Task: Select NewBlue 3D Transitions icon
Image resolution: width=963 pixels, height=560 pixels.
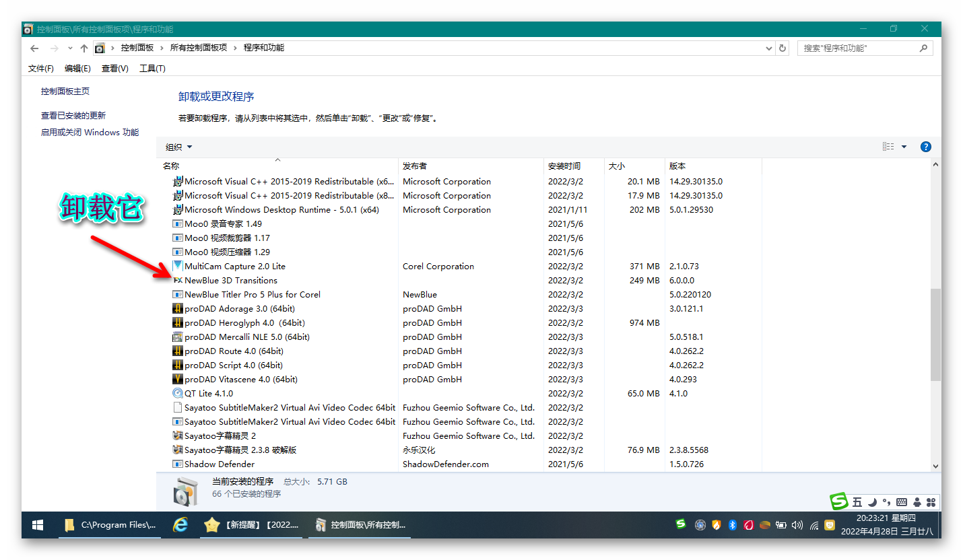Action: click(x=178, y=281)
